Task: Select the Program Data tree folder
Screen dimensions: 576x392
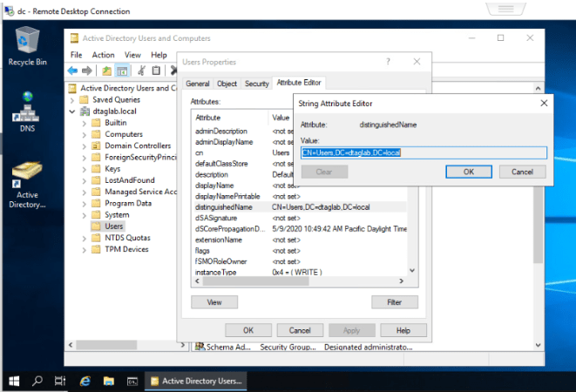Action: 126,203
